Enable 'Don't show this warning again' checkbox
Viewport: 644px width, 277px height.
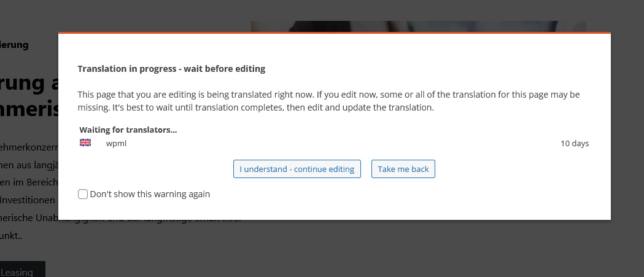pos(83,194)
